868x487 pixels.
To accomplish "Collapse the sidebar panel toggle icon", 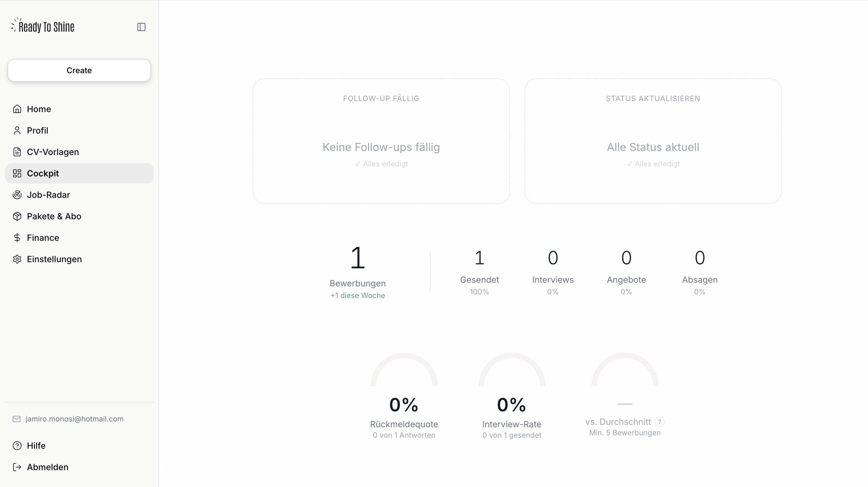I will coord(141,27).
